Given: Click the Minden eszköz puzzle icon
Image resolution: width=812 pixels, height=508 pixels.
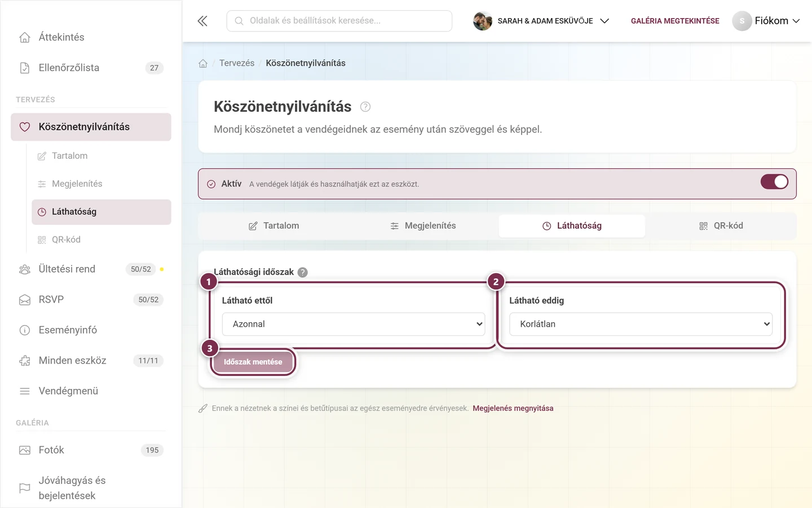Looking at the screenshot, I should click(25, 361).
